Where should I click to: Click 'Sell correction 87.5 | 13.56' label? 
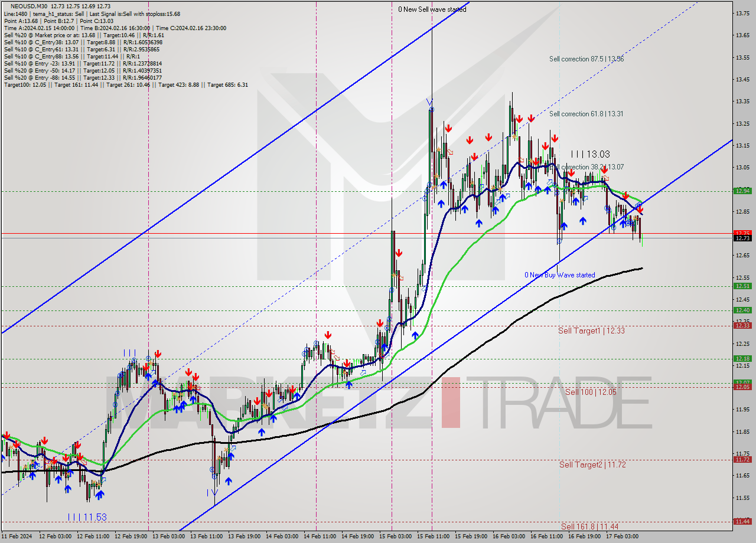pyautogui.click(x=586, y=59)
